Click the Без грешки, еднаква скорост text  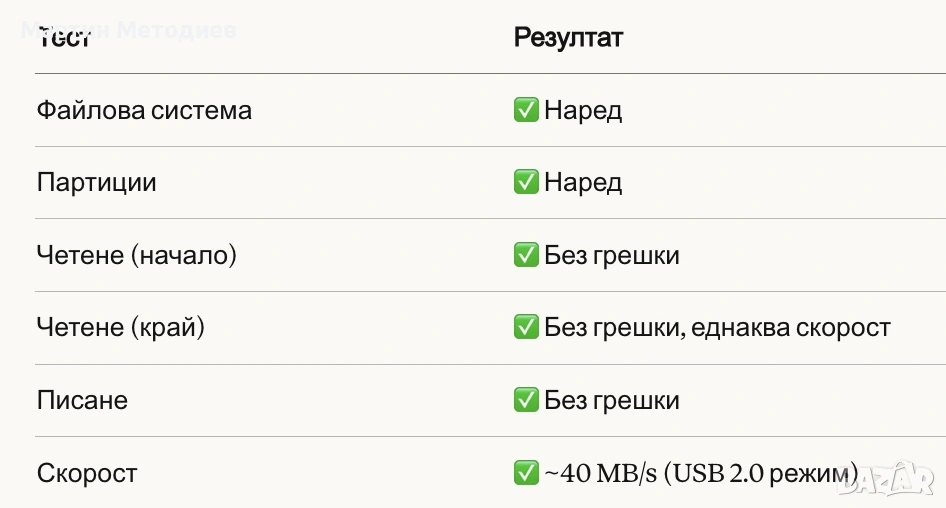pyautogui.click(x=716, y=327)
